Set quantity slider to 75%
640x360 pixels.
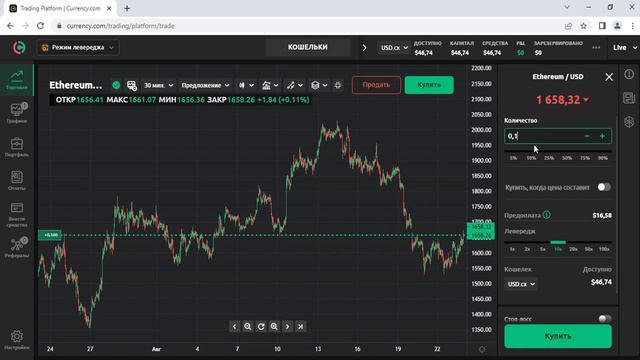point(585,158)
